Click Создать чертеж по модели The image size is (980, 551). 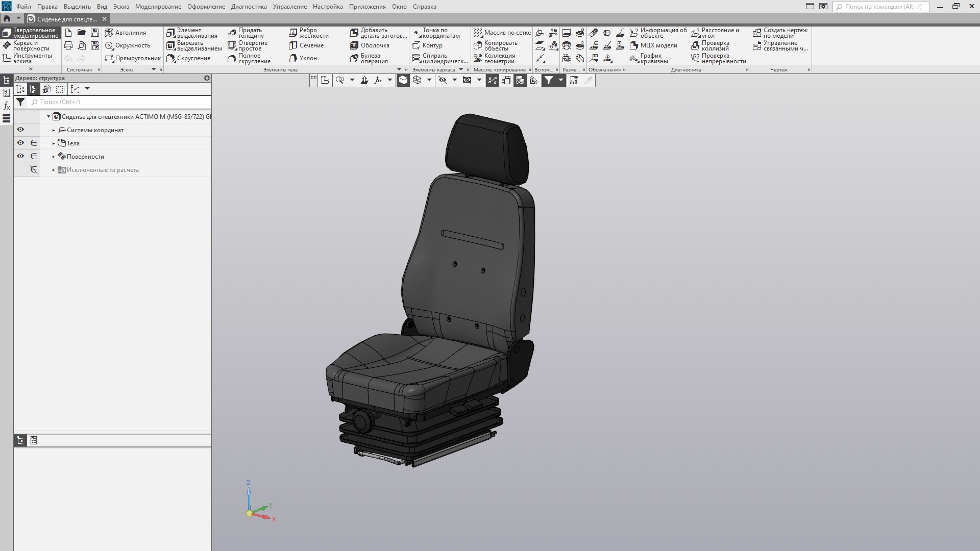point(780,33)
